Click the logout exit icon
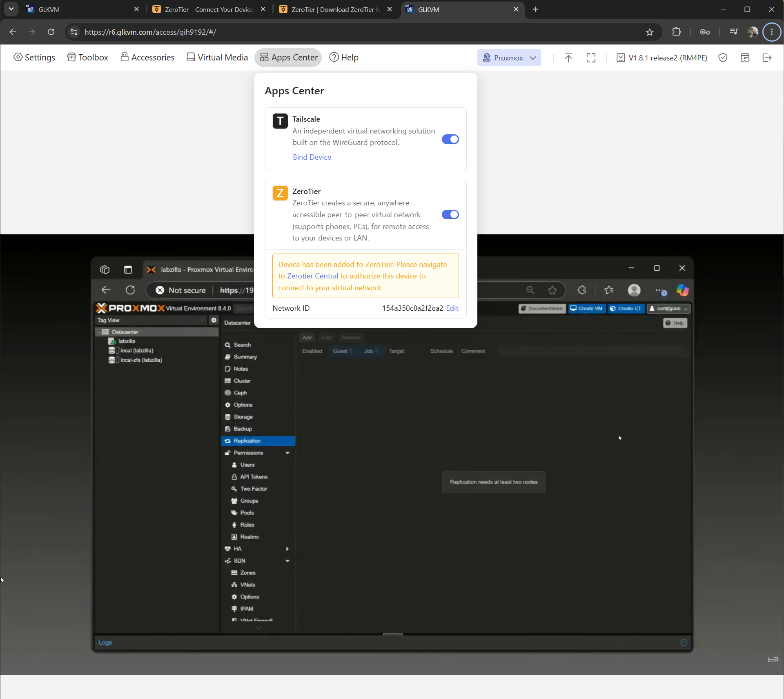Viewport: 784px width, 699px height. tap(767, 58)
